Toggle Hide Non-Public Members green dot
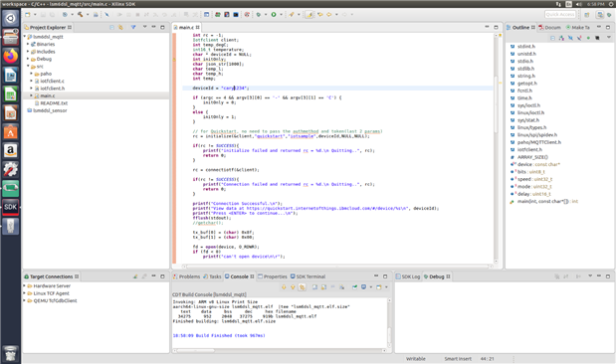616x364 pixels. (588, 38)
